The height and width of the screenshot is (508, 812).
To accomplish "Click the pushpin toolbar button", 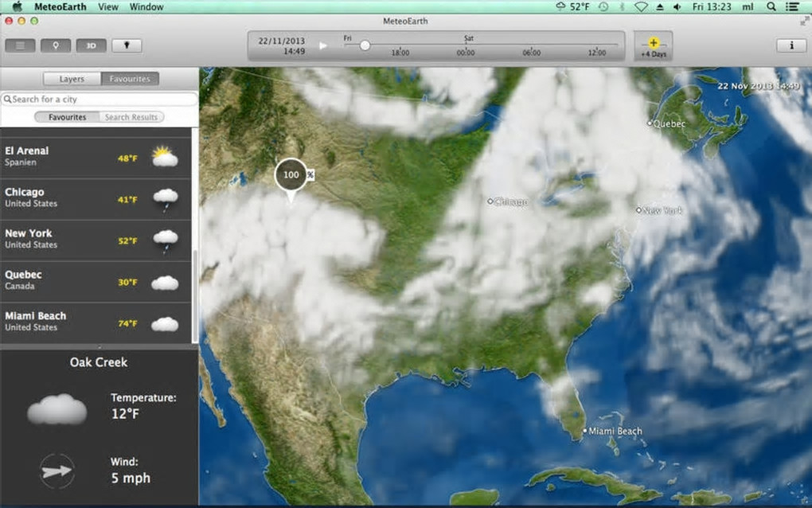I will 127,45.
